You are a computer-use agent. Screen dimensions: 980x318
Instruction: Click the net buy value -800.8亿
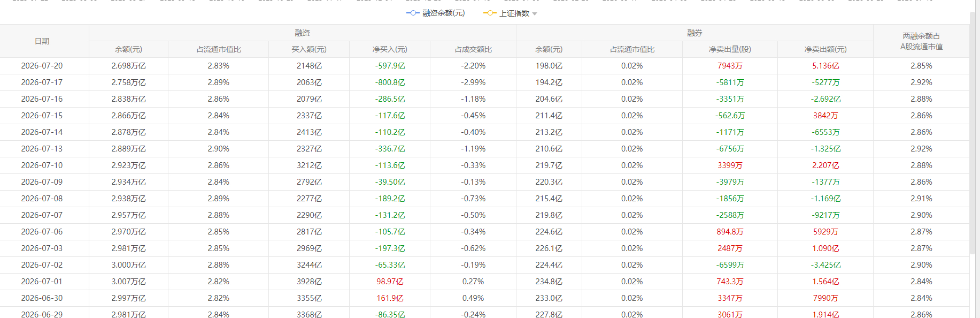[390, 82]
